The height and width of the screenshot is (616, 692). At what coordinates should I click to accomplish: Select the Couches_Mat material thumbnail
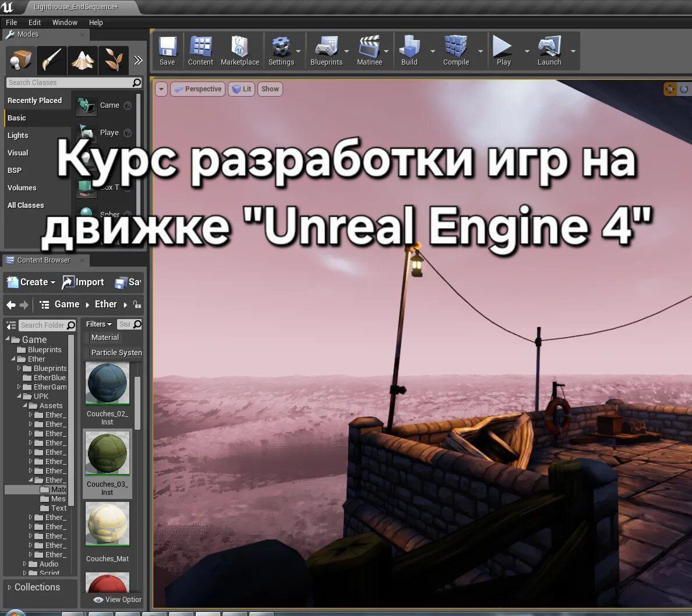[x=107, y=524]
